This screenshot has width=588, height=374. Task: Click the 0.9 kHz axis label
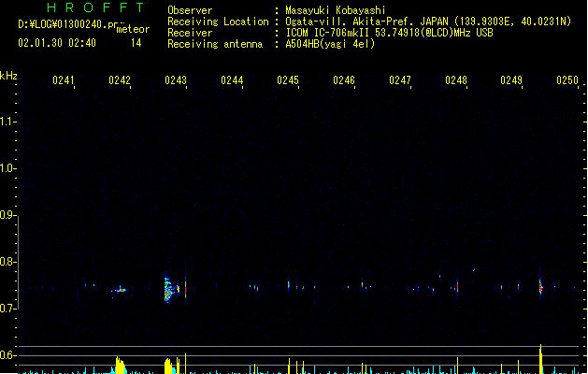point(7,215)
